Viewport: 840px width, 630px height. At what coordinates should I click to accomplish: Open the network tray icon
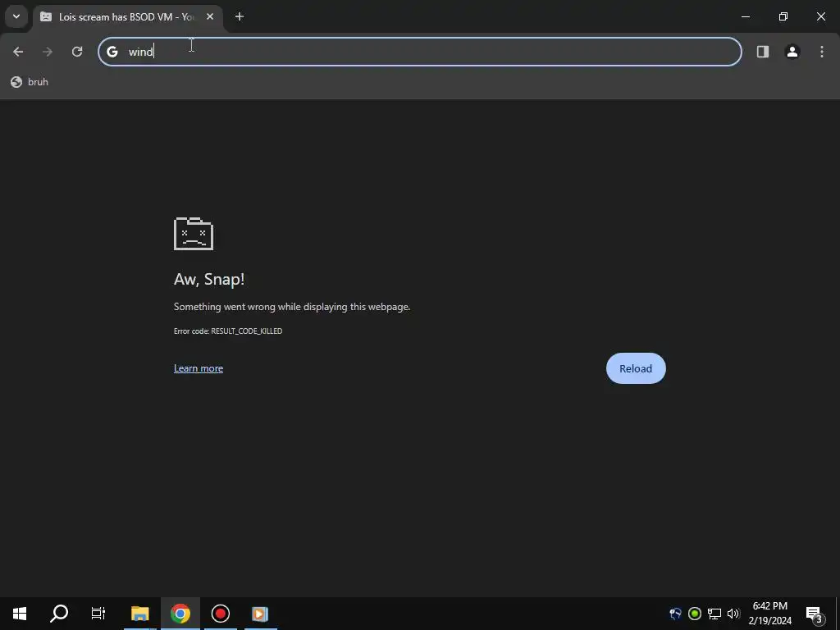click(x=714, y=614)
